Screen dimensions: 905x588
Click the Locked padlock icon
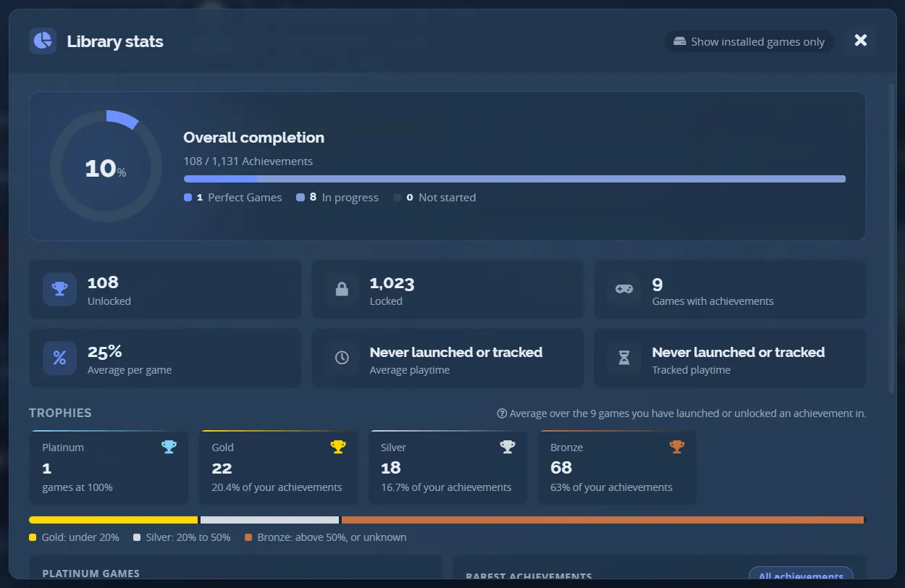pos(342,289)
